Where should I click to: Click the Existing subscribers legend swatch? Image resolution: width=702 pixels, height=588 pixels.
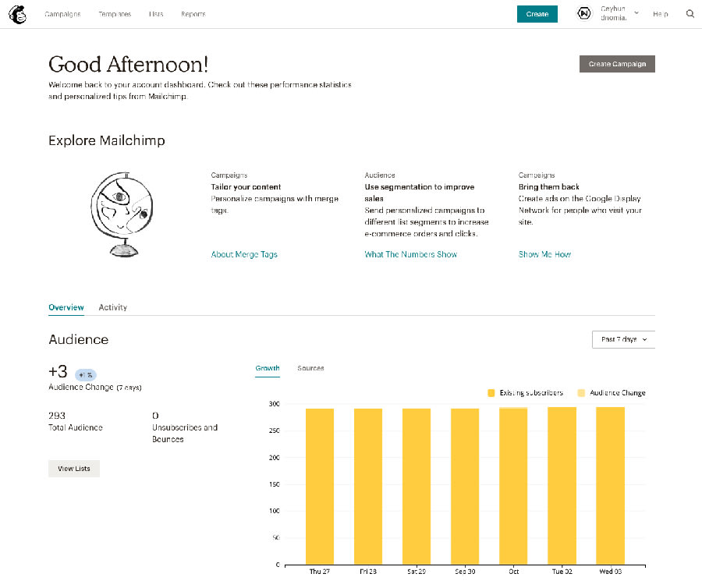[491, 393]
